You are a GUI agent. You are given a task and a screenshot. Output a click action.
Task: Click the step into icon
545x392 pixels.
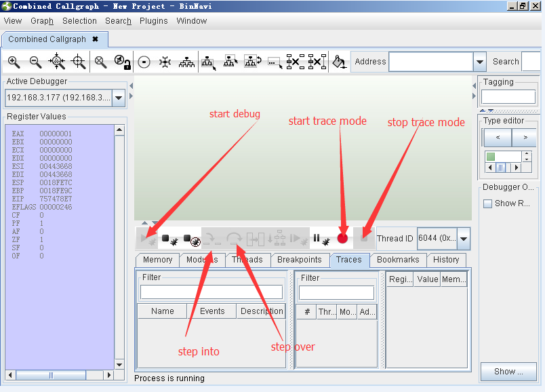212,239
